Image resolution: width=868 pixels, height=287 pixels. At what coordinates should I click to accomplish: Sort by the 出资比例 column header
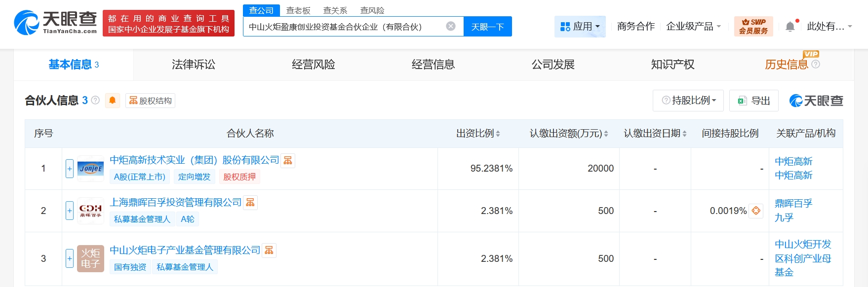pos(477,134)
